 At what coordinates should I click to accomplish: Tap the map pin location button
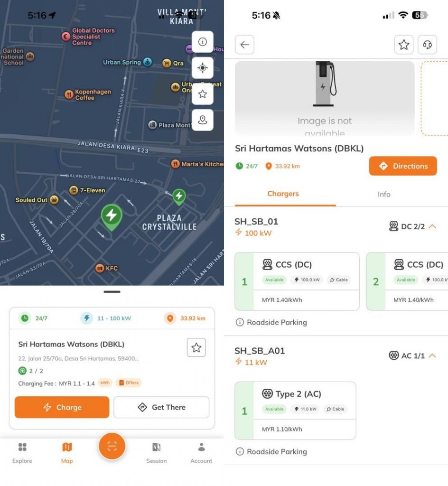point(202,120)
